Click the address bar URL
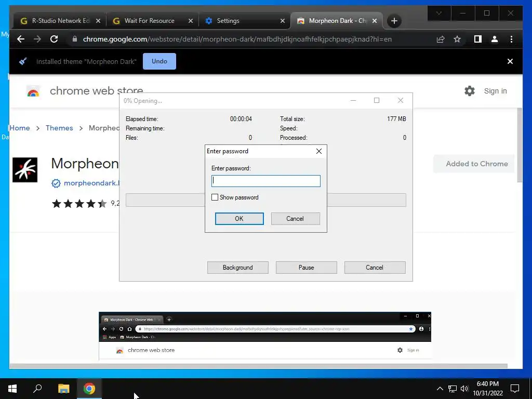Screen dimensions: 532x399 [237, 39]
